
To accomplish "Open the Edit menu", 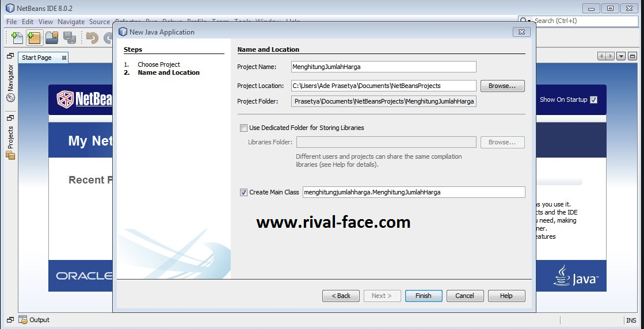I will point(28,22).
